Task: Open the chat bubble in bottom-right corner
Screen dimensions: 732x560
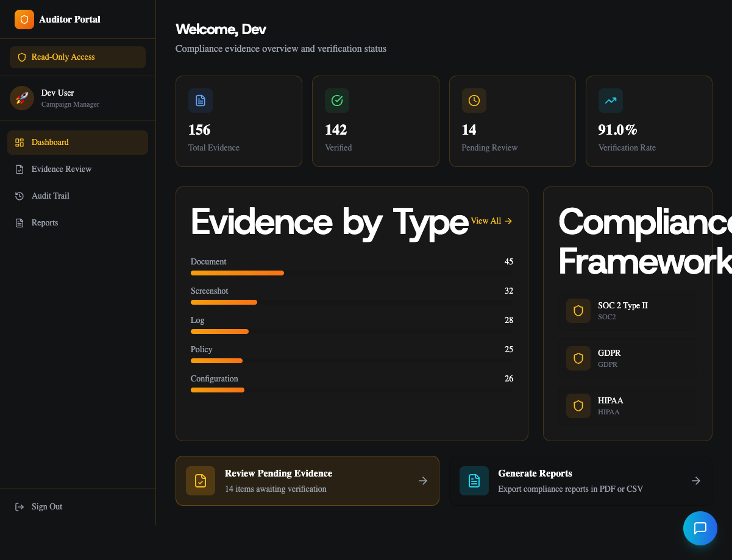Action: (x=700, y=528)
